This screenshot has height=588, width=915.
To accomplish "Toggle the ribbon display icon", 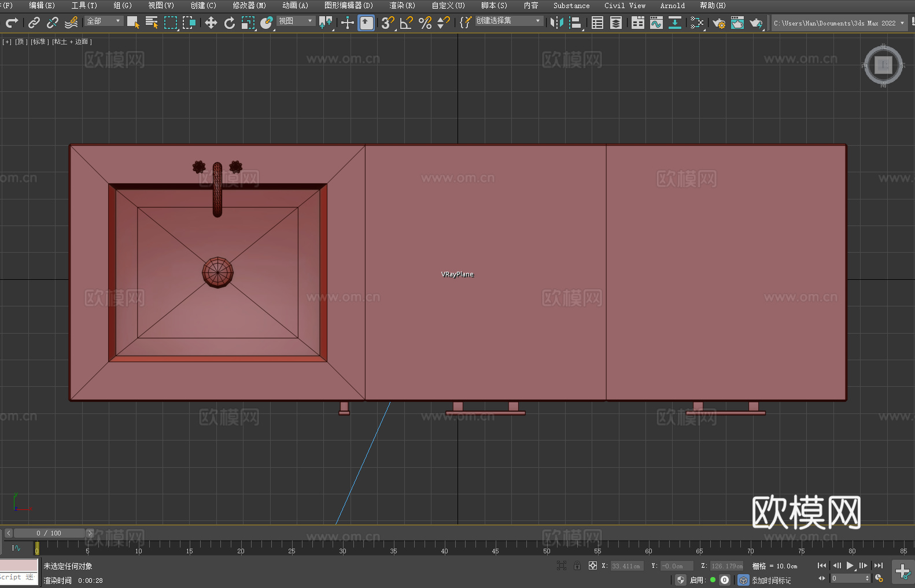I will 638,23.
